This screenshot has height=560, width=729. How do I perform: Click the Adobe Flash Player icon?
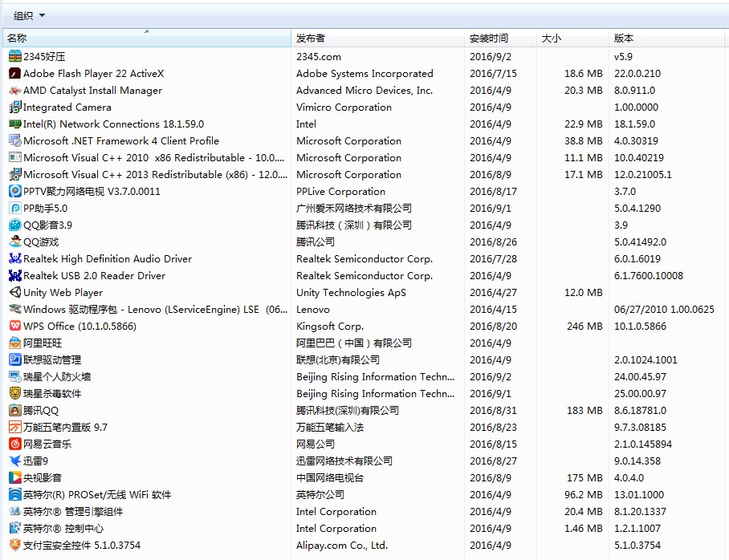click(15, 74)
